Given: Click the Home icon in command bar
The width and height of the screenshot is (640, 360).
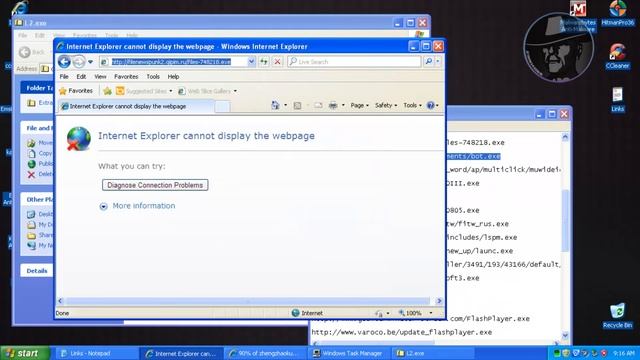Looking at the screenshot, I should tap(276, 105).
